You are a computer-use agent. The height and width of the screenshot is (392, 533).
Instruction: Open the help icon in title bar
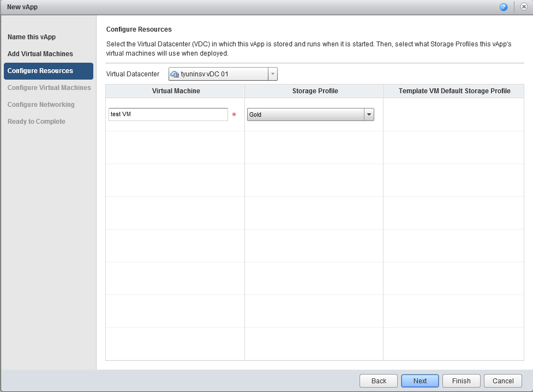503,7
